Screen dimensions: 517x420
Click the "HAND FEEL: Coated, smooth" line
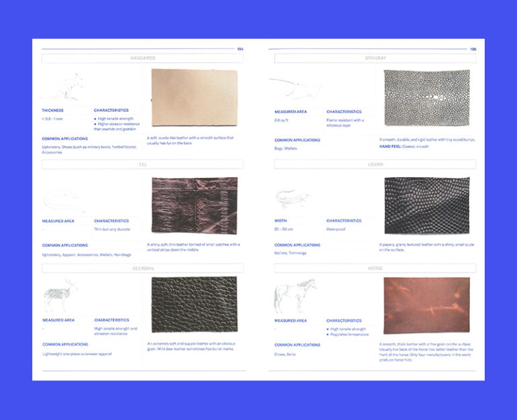[404, 146]
